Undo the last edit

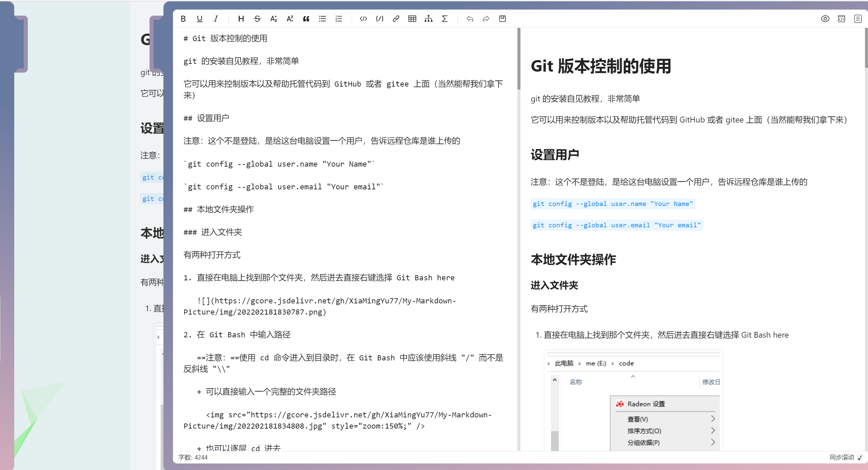point(470,19)
